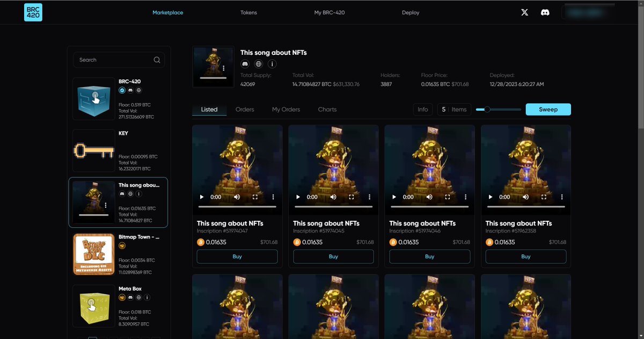The height and width of the screenshot is (339, 644).
Task: Switch to the Orders tab
Action: point(245,110)
